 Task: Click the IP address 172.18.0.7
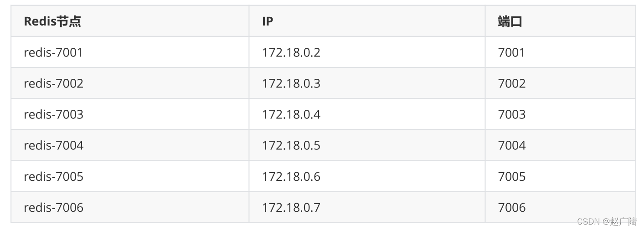point(291,207)
